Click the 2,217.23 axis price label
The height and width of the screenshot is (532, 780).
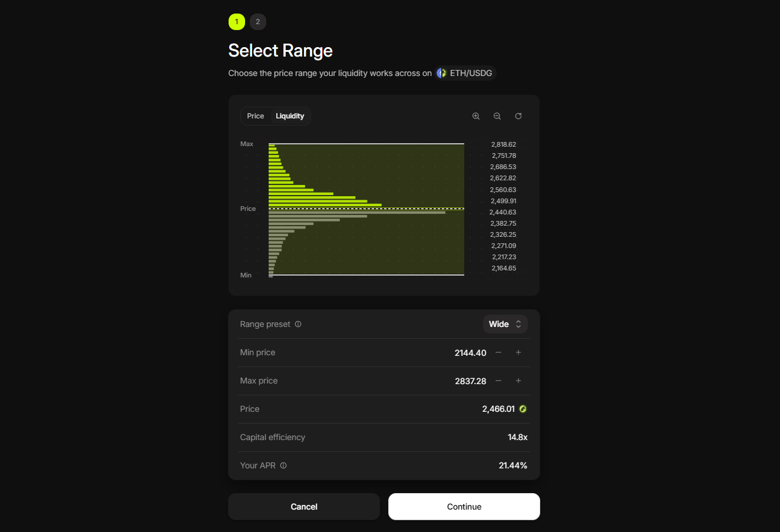point(504,257)
